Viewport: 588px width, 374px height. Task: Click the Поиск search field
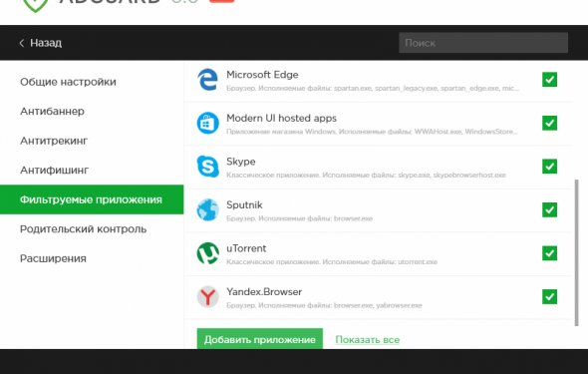tap(483, 43)
